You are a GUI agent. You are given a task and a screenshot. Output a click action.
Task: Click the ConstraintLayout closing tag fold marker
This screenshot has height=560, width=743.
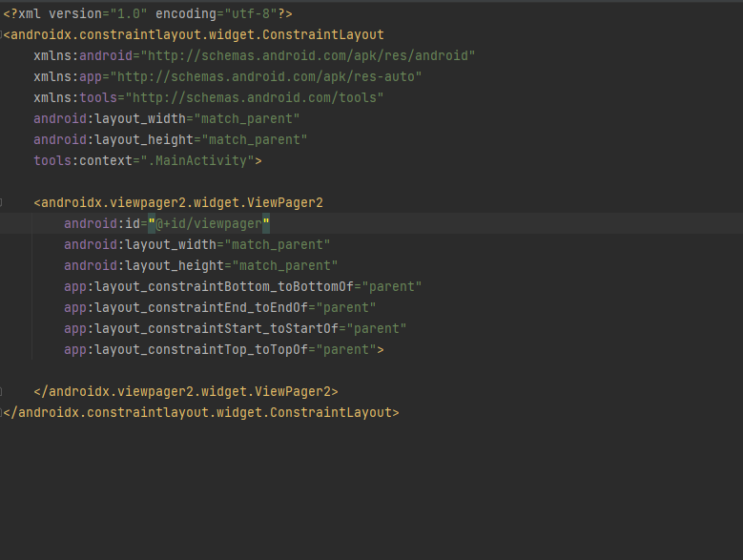point(1,413)
